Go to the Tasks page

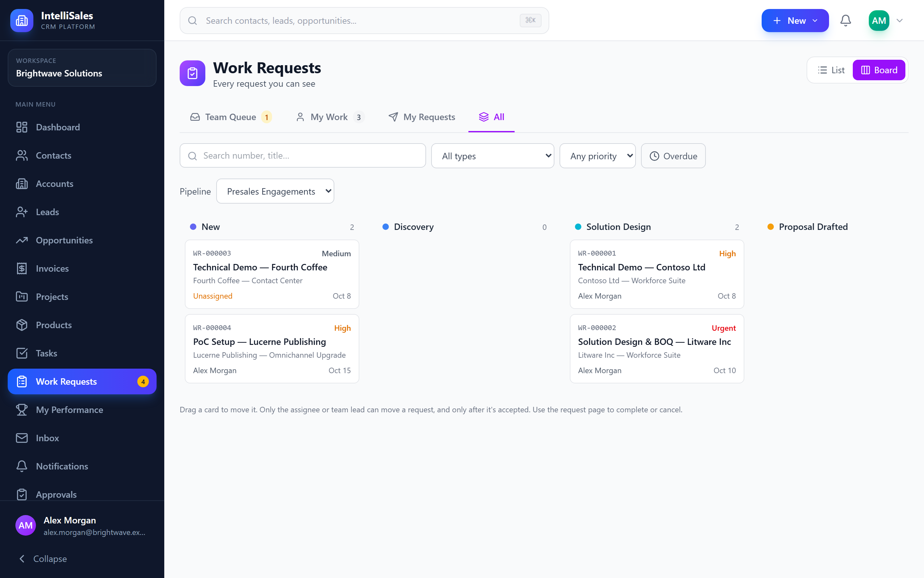pyautogui.click(x=82, y=354)
